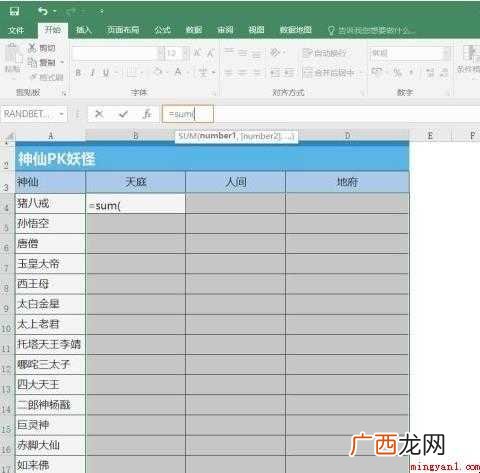This screenshot has height=473, width=480.
Task: Toggle Underline formatting (U)
Action: [x=106, y=73]
